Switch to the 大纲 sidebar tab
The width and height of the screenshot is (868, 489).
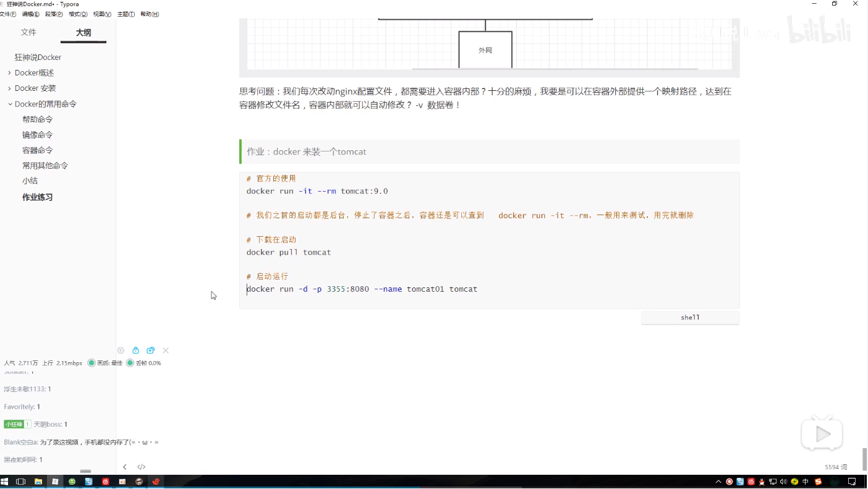(83, 33)
